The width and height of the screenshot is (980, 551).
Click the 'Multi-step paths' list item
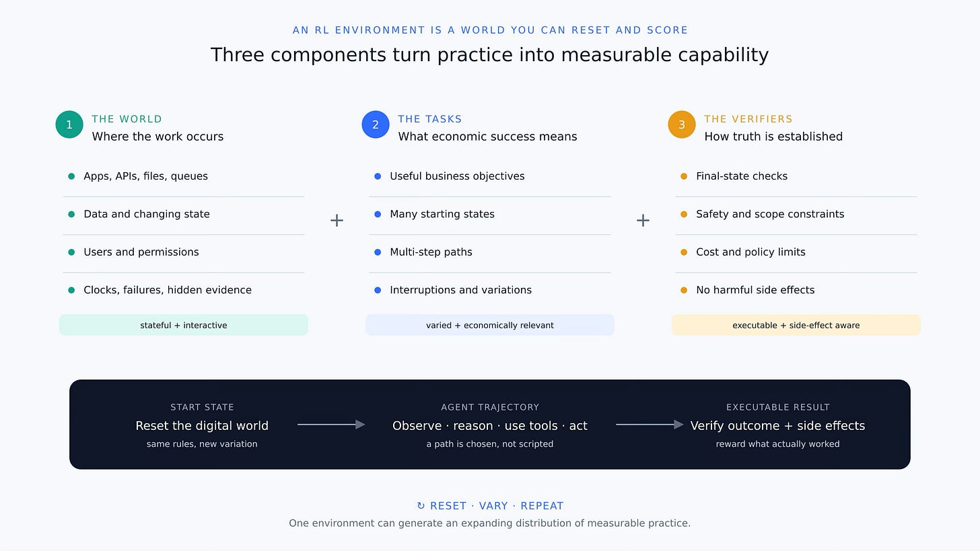[490, 252]
